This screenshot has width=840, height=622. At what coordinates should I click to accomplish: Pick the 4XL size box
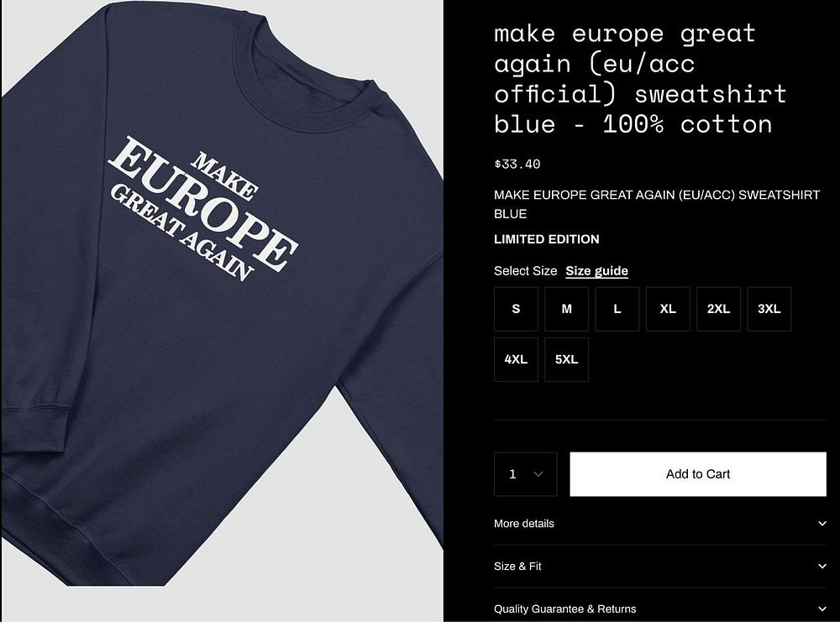pyautogui.click(x=516, y=360)
